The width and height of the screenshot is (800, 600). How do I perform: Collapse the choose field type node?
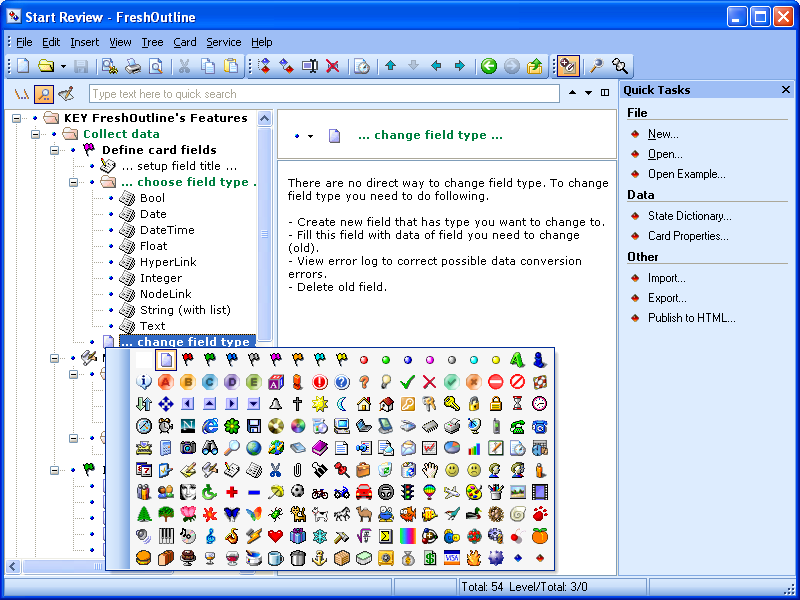tap(73, 182)
